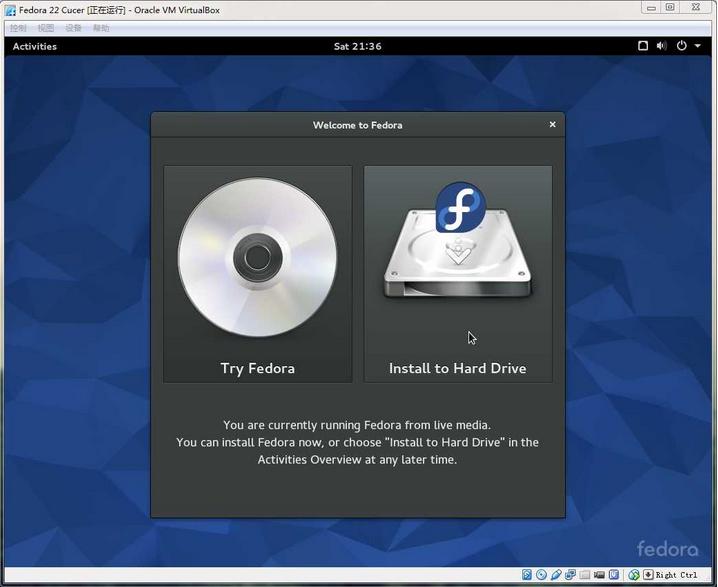Click the black display status icon
This screenshot has height=587, width=718.
click(599, 575)
